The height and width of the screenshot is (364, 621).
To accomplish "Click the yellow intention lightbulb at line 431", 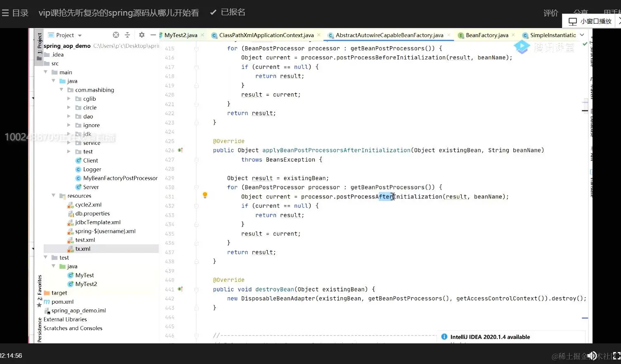I will (205, 195).
